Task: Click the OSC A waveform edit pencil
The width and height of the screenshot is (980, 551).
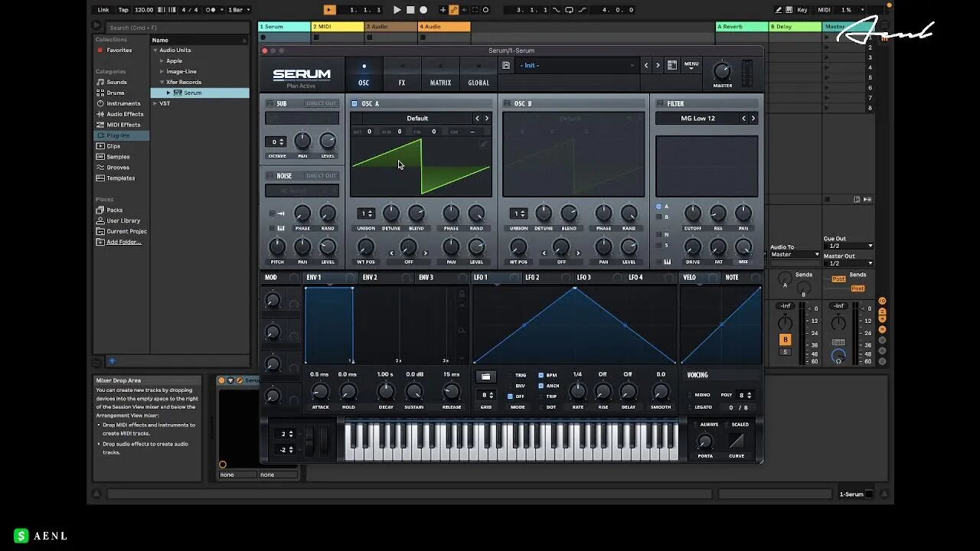Action: (483, 143)
